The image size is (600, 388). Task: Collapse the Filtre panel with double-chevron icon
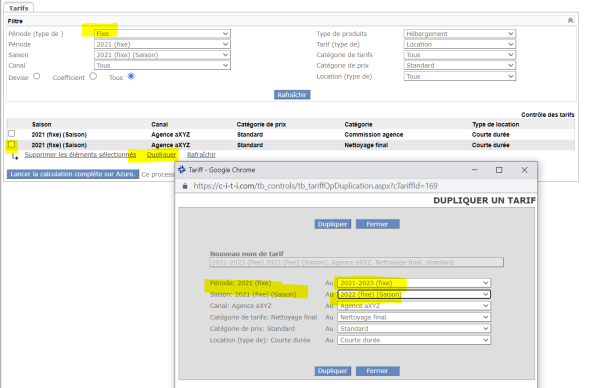click(570, 20)
